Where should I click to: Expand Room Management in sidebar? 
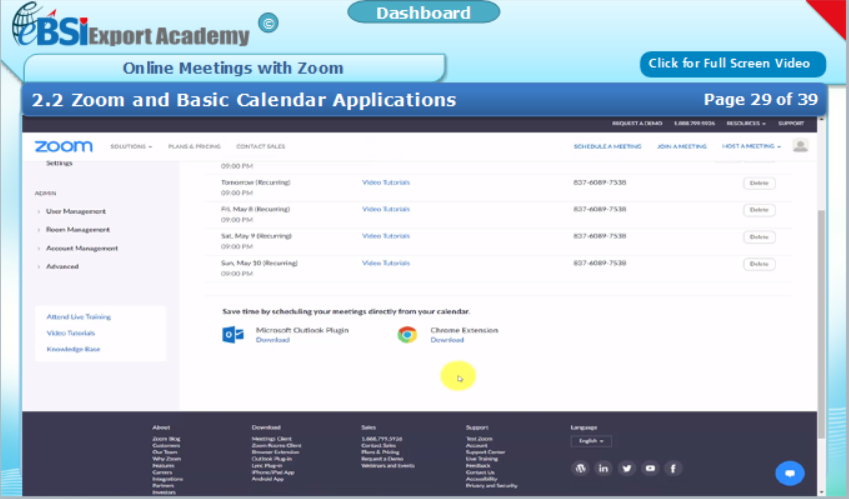tap(77, 229)
